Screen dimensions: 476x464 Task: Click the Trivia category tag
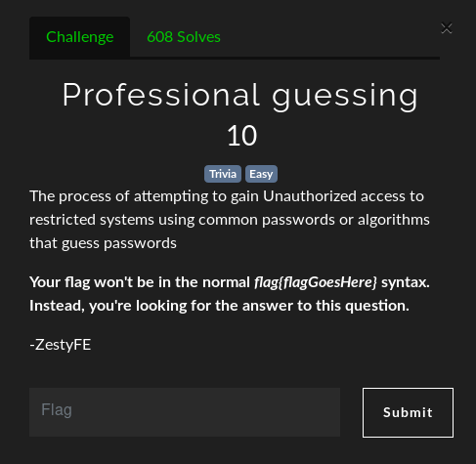[x=223, y=174]
